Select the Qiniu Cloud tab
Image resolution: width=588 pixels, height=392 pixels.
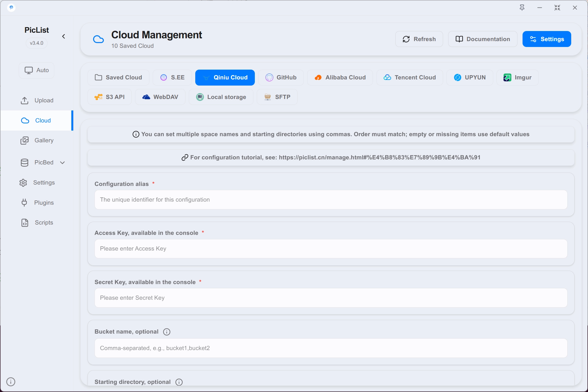point(225,77)
